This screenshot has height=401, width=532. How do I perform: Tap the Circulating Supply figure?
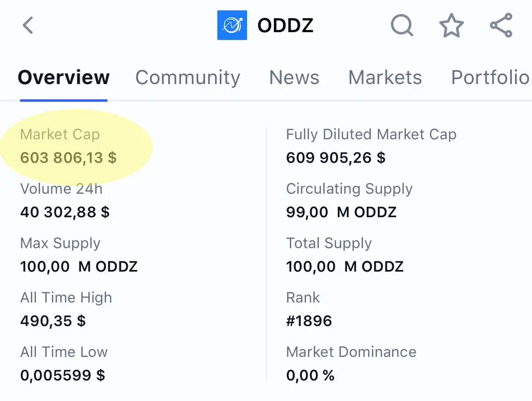(x=341, y=212)
